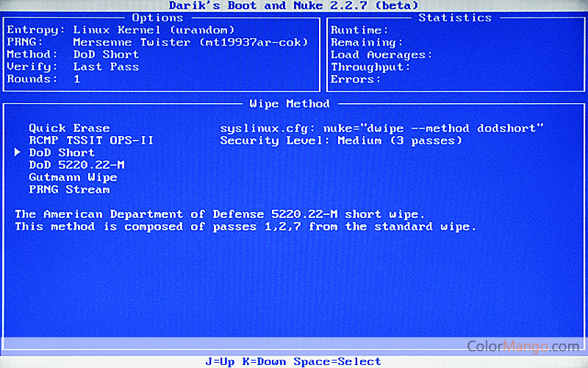Click the Method DoD Short option line

point(73,54)
